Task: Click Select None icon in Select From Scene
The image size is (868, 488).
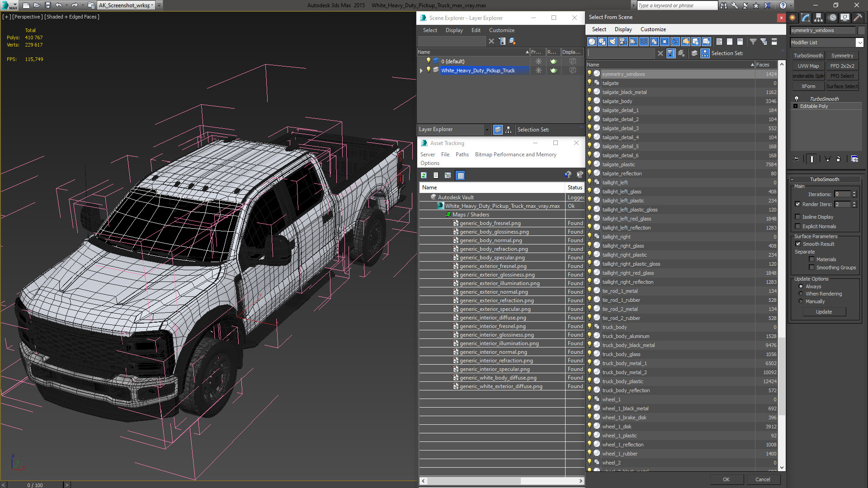Action: [x=730, y=42]
